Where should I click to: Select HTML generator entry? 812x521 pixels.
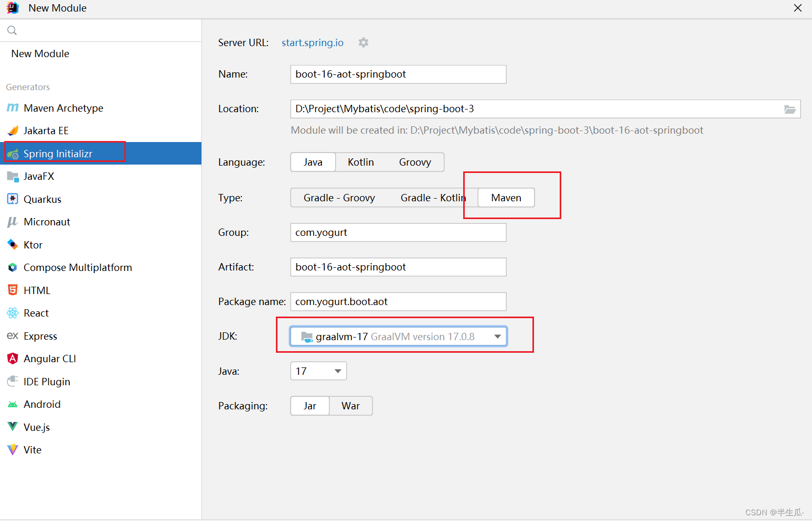(101, 290)
